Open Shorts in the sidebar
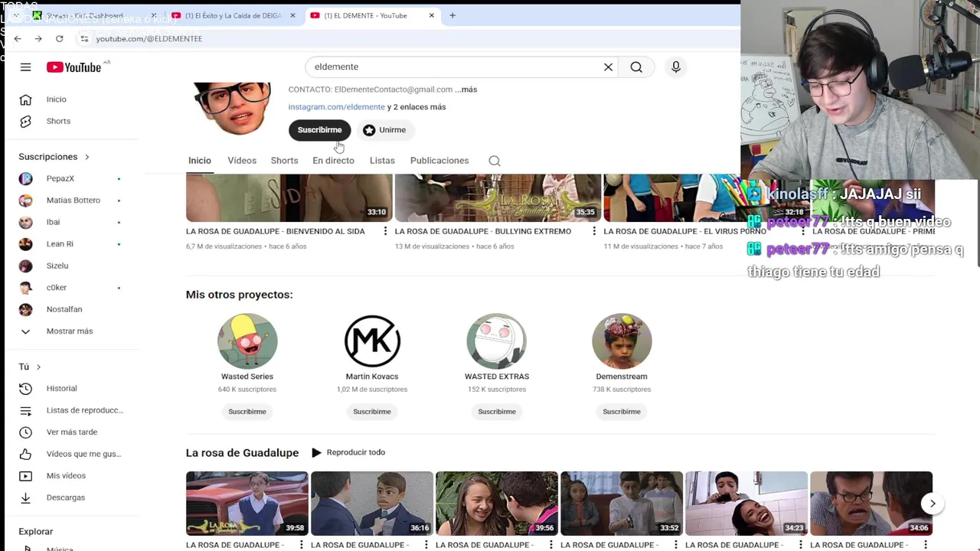This screenshot has width=980, height=551. pyautogui.click(x=58, y=121)
